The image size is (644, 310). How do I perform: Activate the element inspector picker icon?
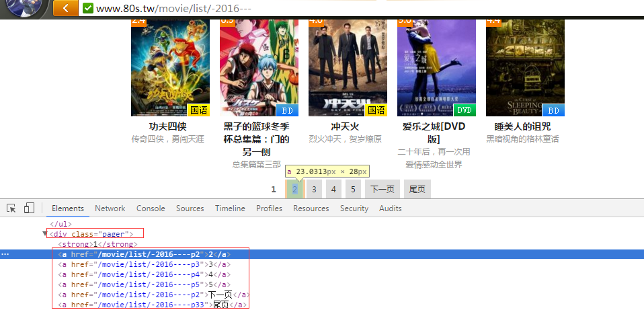(x=11, y=208)
